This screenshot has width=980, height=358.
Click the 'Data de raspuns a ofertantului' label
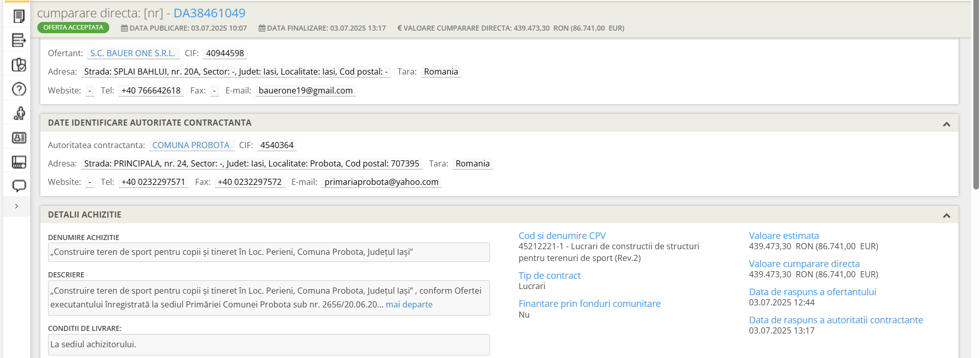[812, 292]
